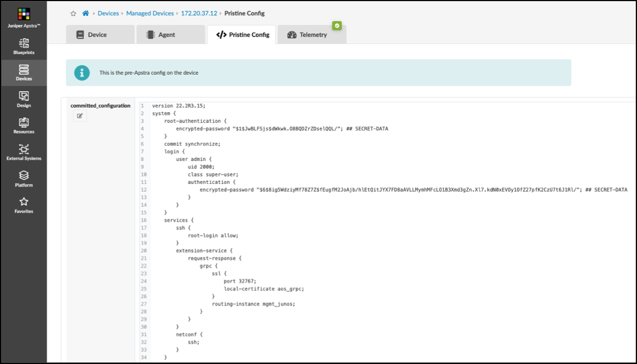The image size is (637, 364).
Task: Open Blueprints in the sidebar
Action: [23, 46]
